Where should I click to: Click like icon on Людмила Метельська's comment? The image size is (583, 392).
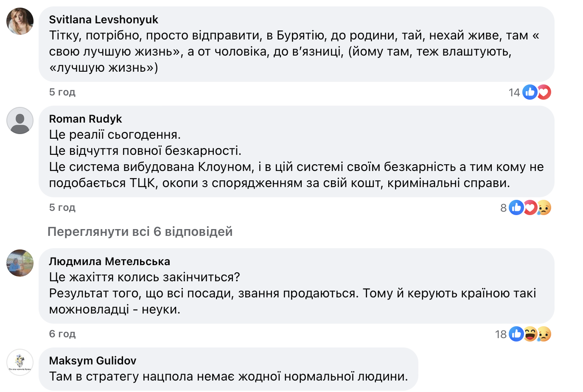(516, 334)
